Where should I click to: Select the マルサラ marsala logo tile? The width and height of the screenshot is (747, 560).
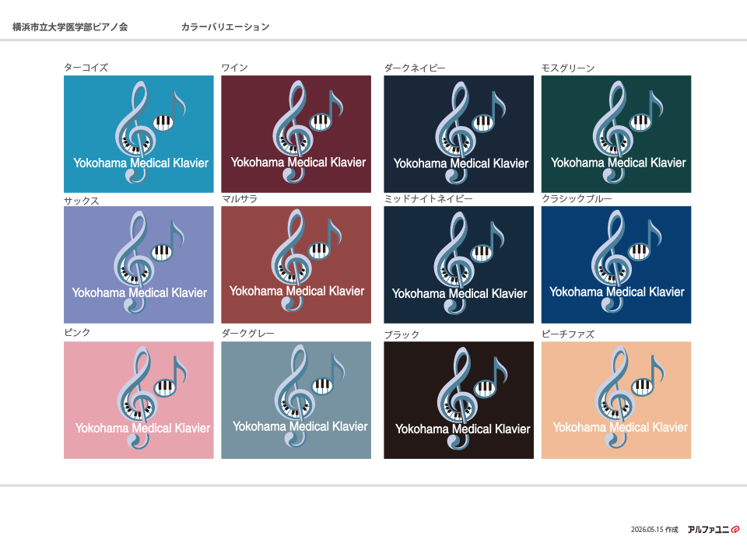point(296,264)
